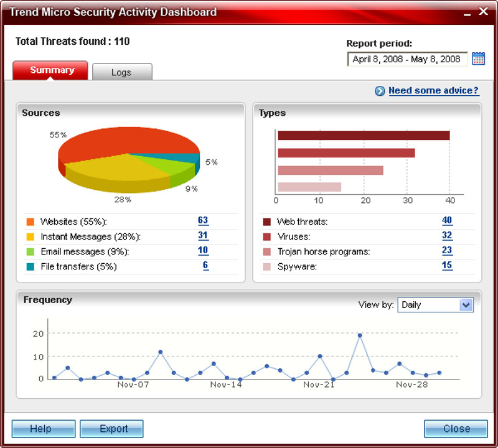
Task: Open the Need some advice link
Action: (x=433, y=90)
